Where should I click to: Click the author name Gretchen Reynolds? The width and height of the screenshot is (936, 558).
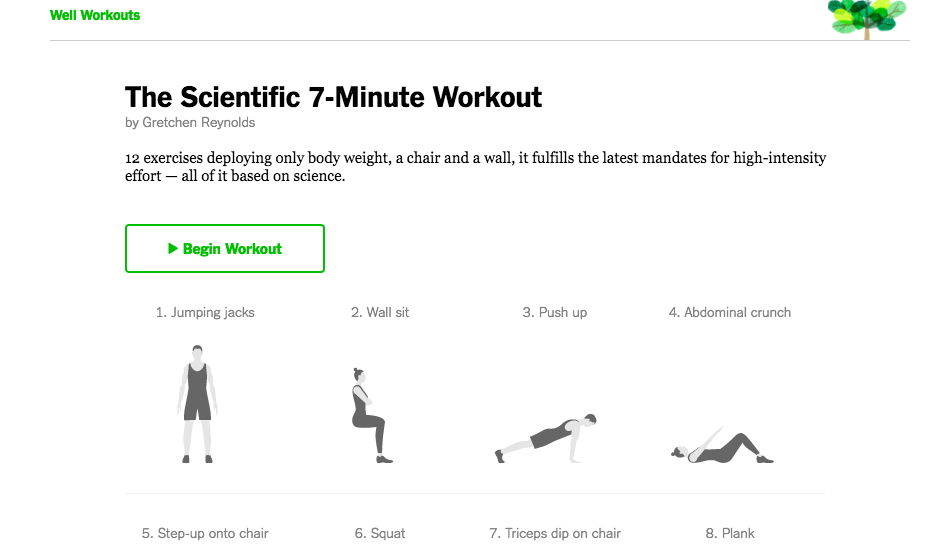[198, 123]
